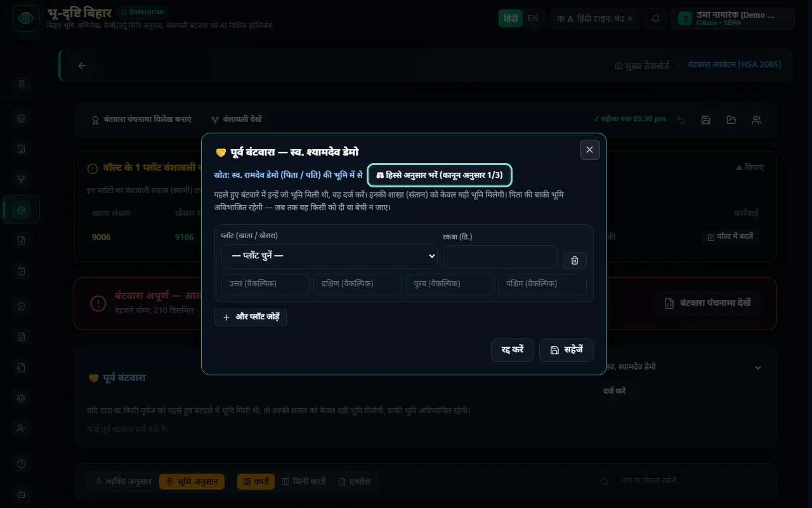Delete the plot row using trash icon

[575, 260]
